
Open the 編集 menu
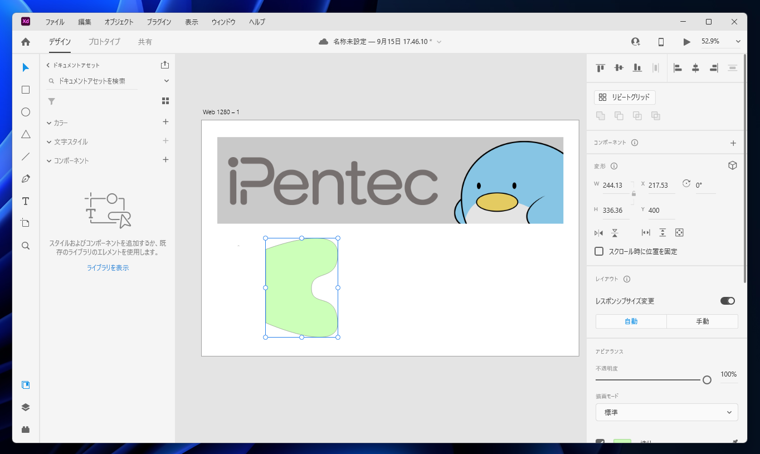[84, 22]
